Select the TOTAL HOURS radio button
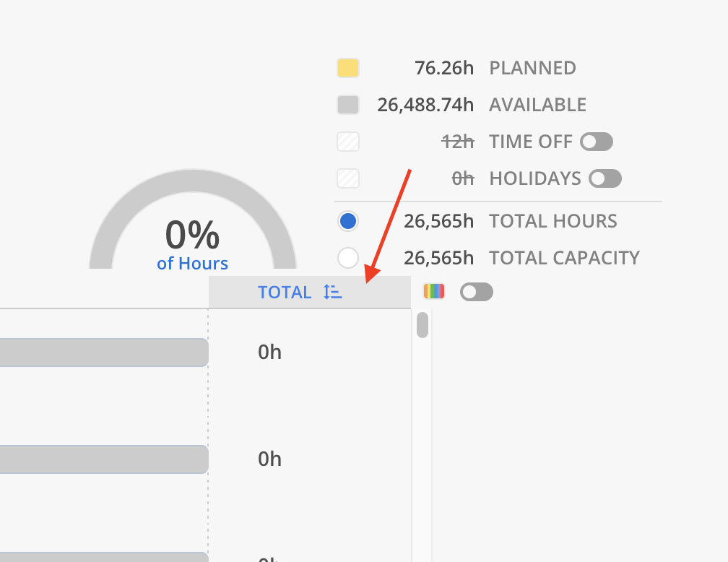 [348, 221]
